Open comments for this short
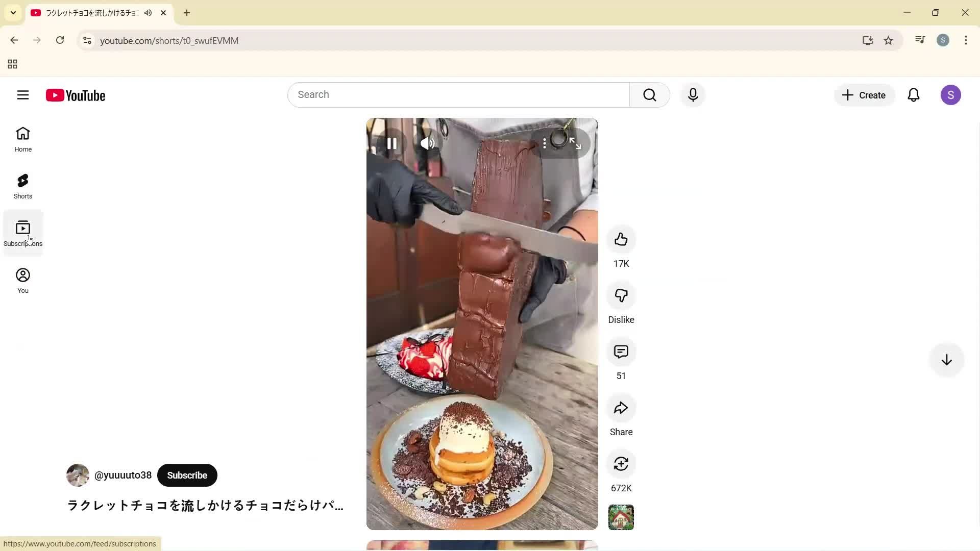980x551 pixels. (x=621, y=352)
